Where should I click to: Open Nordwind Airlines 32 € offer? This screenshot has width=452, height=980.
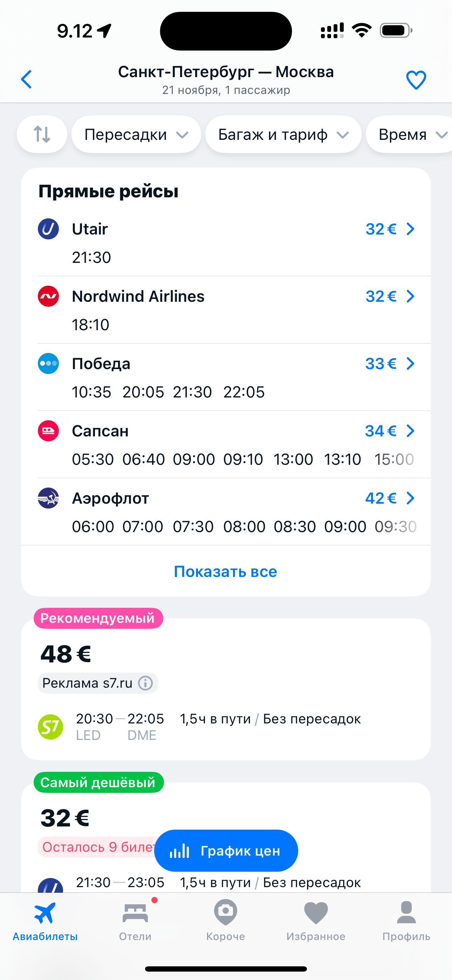click(389, 297)
